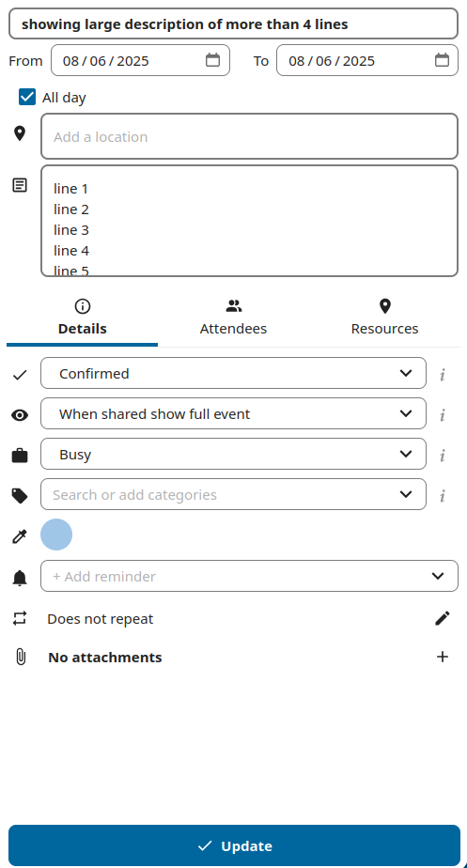This screenshot has height=868, width=467.
Task: Click the info icon beside sharing visibility
Action: point(442,415)
